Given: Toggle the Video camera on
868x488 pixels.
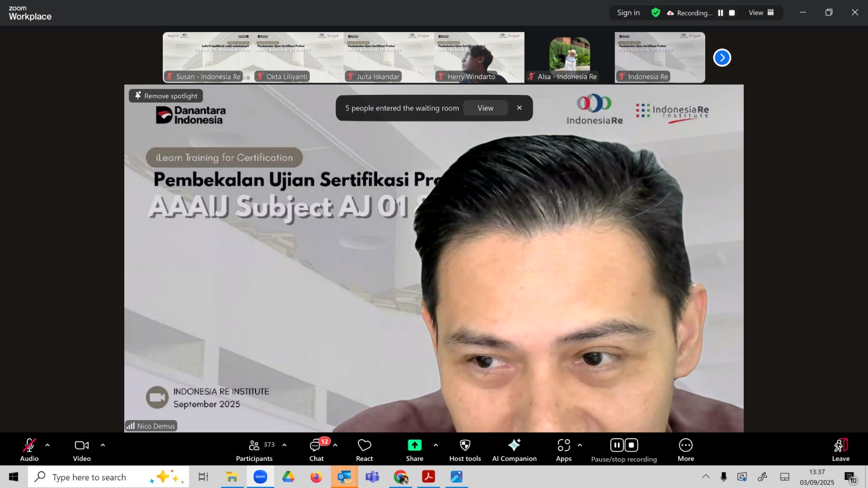Looking at the screenshot, I should (x=82, y=450).
